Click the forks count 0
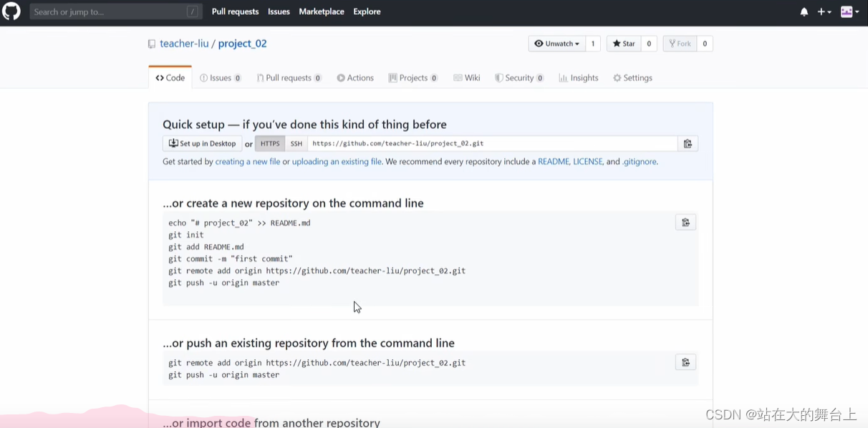 tap(705, 44)
